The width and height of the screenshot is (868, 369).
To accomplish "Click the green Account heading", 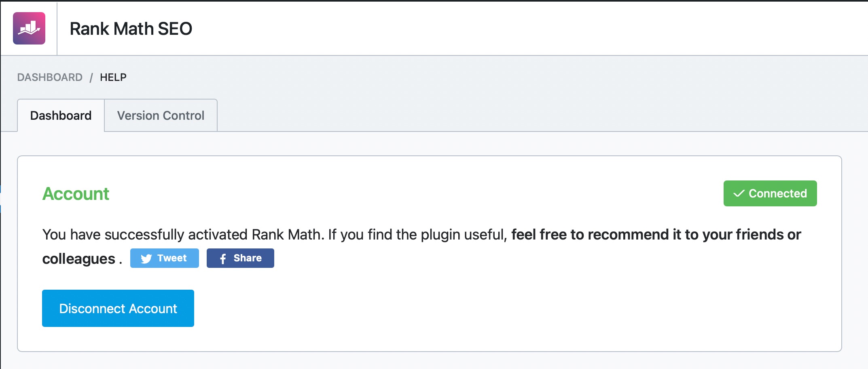I will pos(76,194).
